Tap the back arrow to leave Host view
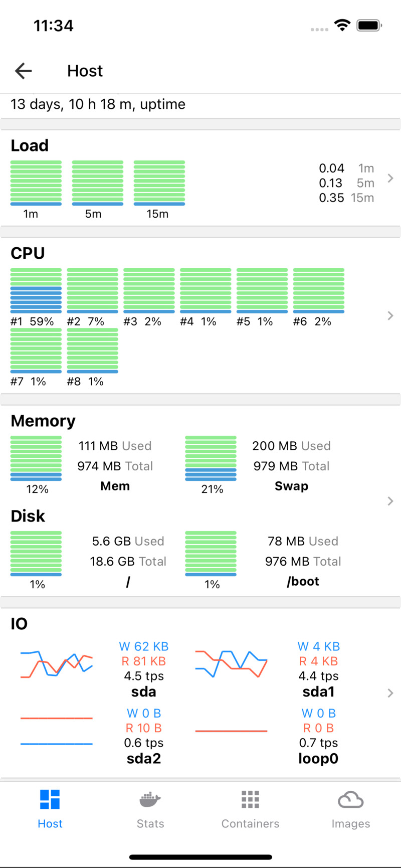The height and width of the screenshot is (868, 401). pos(23,71)
